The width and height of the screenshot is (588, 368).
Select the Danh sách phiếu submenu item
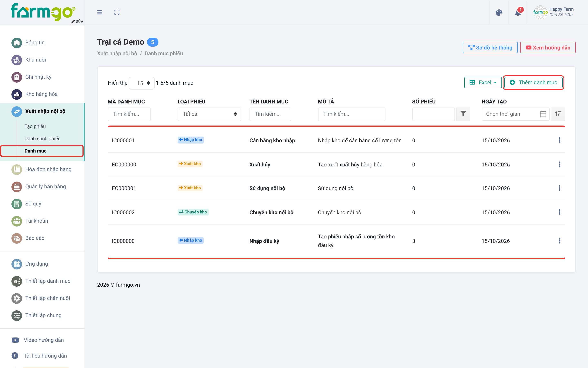point(42,138)
